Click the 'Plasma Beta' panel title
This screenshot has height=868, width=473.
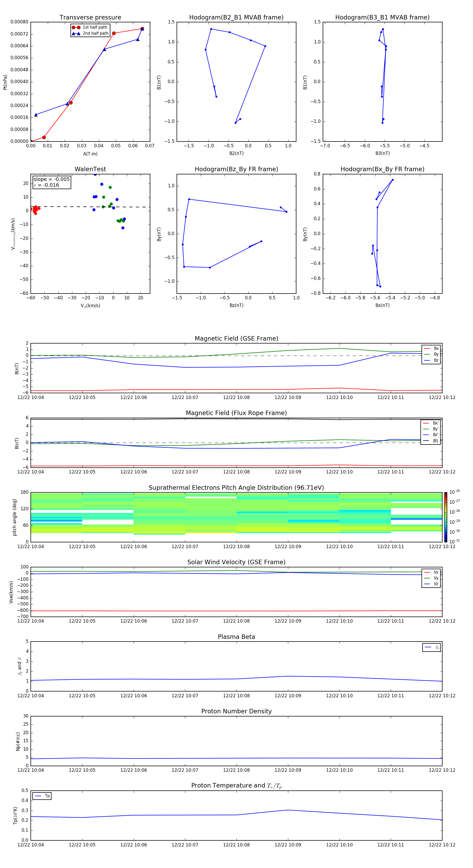(x=236, y=637)
